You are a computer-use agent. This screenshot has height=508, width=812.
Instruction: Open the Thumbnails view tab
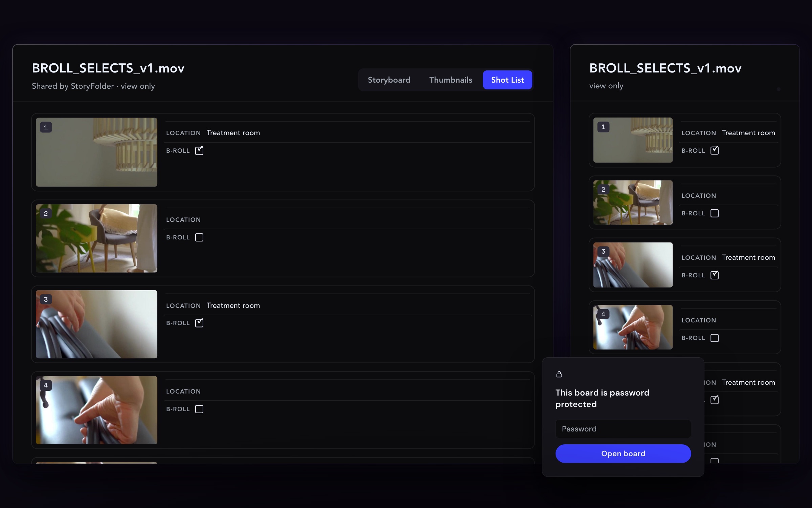(451, 80)
